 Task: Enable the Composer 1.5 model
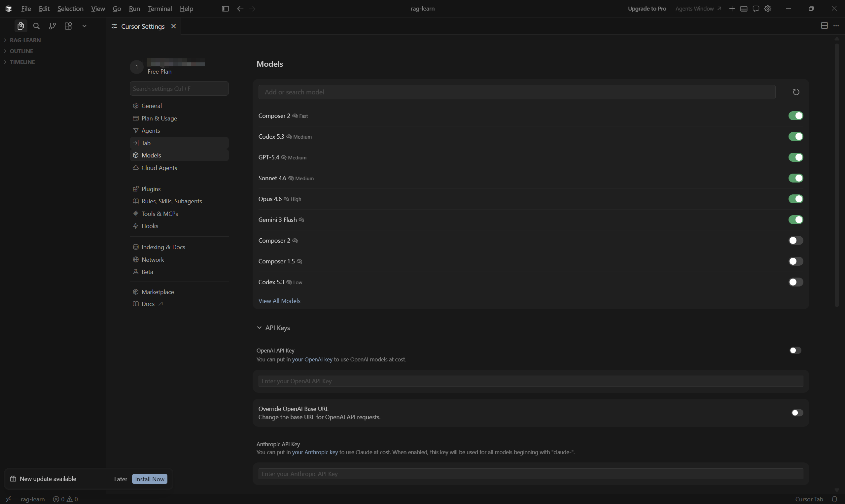coord(796,261)
